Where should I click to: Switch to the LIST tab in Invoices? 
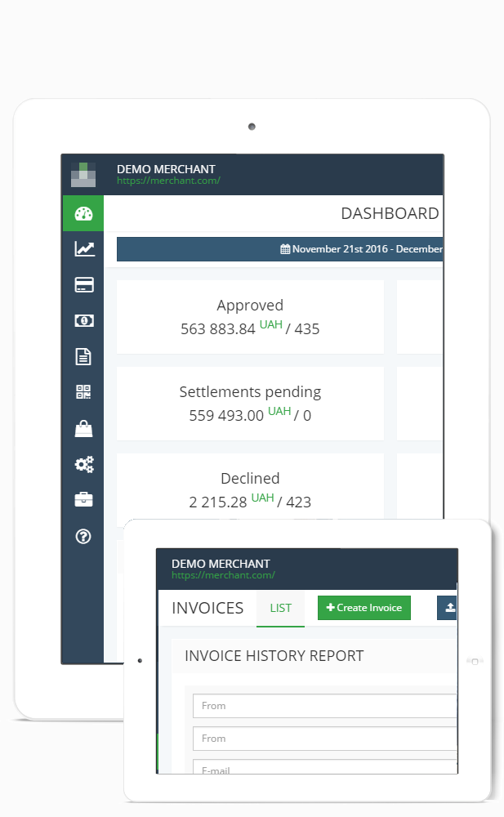(x=280, y=609)
